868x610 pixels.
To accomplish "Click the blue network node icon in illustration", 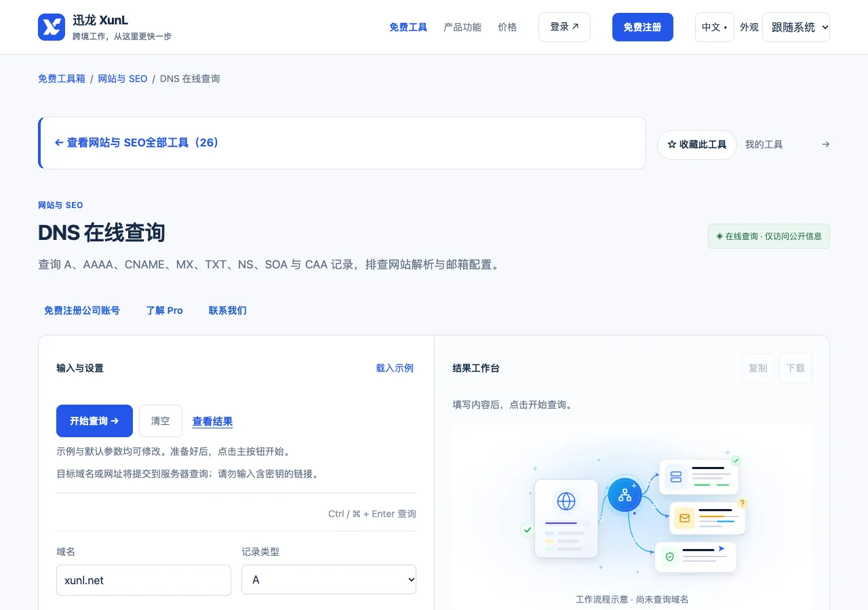I will [625, 495].
